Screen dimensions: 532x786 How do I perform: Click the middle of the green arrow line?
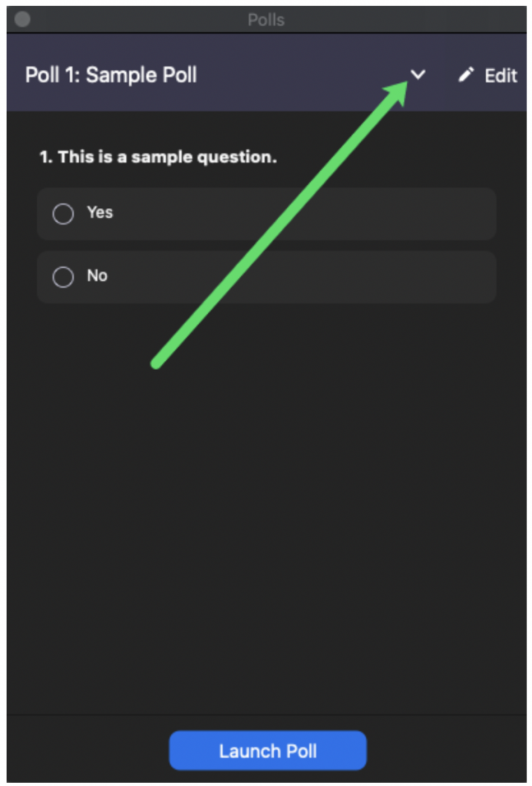pyautogui.click(x=280, y=223)
